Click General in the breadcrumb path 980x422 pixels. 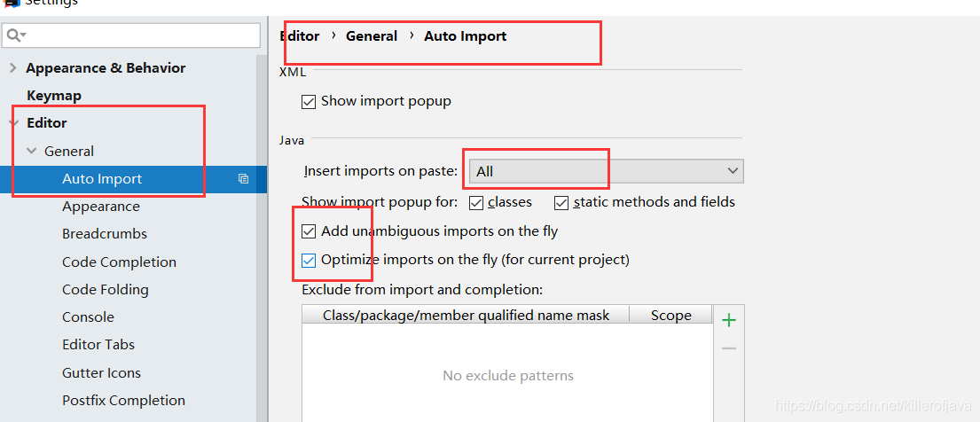coord(372,36)
